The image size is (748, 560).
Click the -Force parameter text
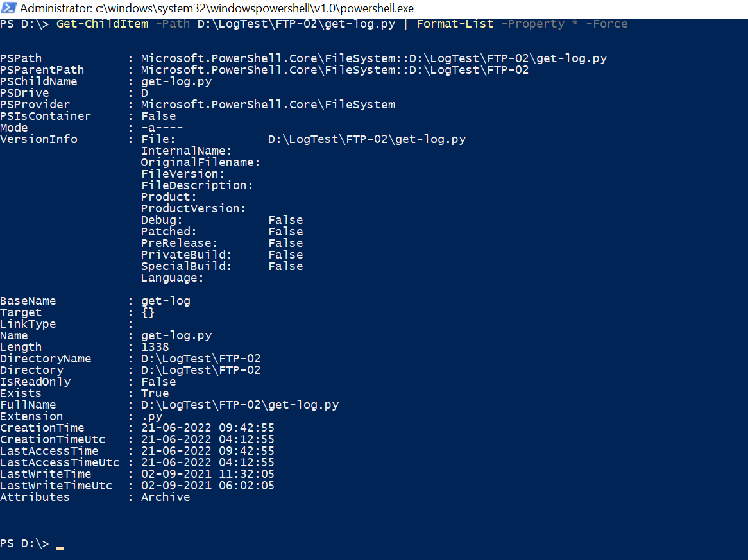click(x=606, y=24)
